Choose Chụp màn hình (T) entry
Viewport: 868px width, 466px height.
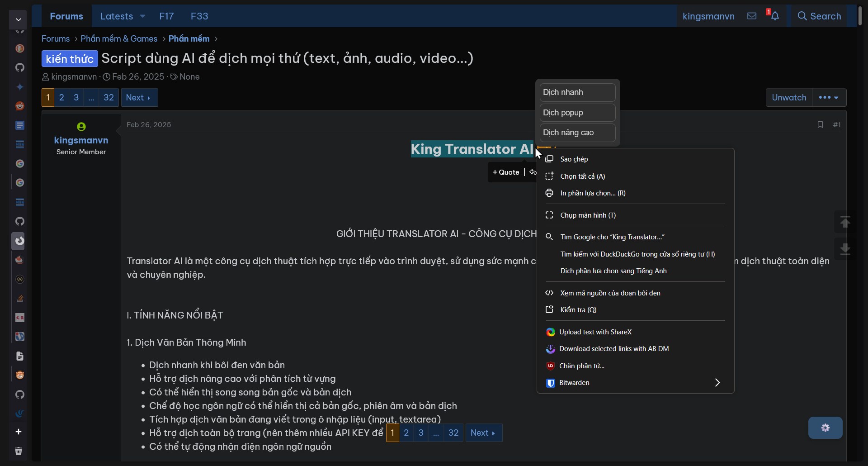pos(635,215)
